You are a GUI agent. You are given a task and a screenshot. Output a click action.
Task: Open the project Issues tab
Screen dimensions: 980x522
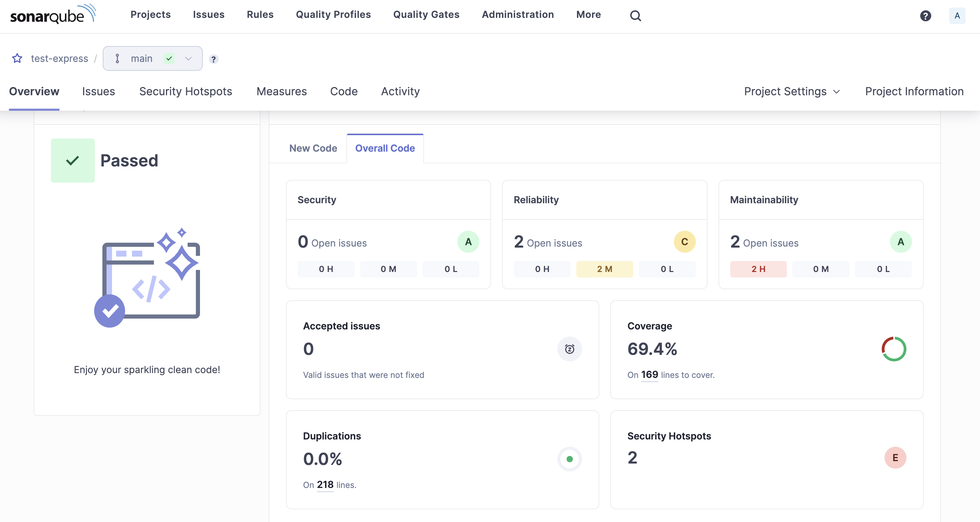click(99, 91)
